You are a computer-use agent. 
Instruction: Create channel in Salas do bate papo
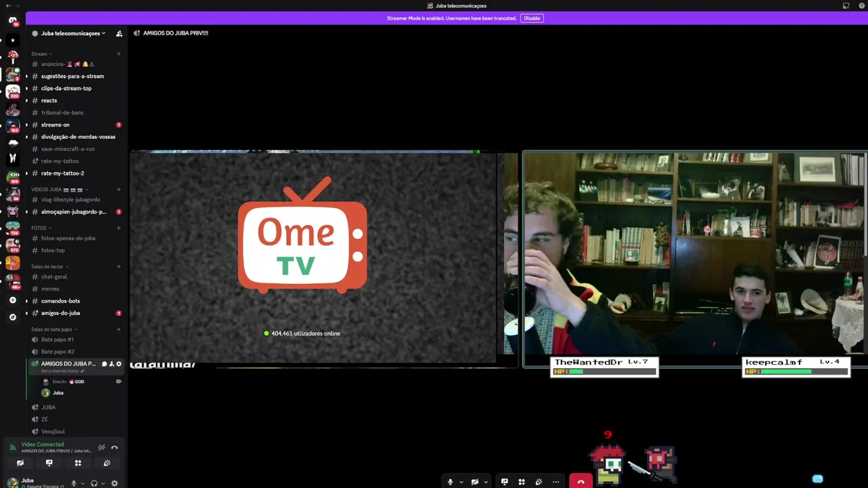tap(119, 330)
